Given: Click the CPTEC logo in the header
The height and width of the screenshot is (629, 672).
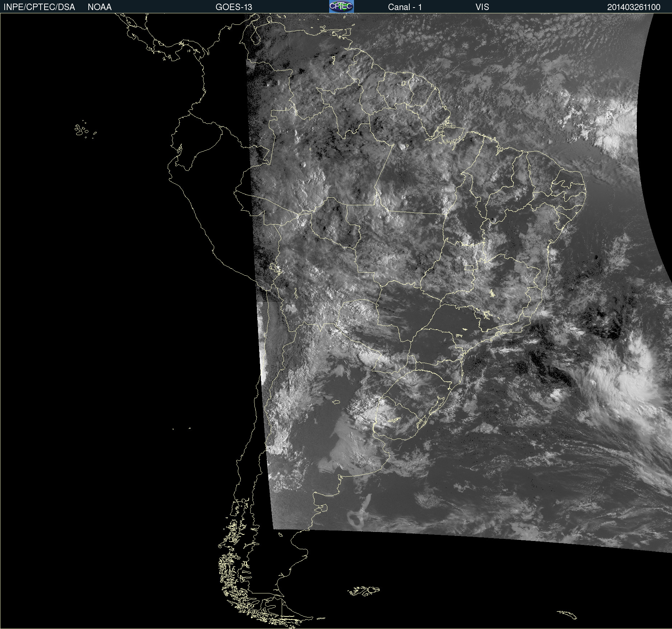Looking at the screenshot, I should [x=341, y=6].
